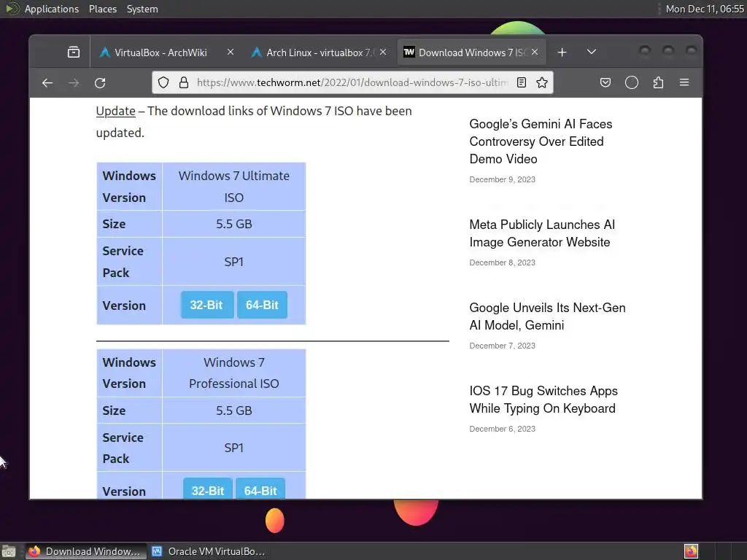Toggle reader view icon in address bar
The image size is (747, 560).
(x=521, y=82)
